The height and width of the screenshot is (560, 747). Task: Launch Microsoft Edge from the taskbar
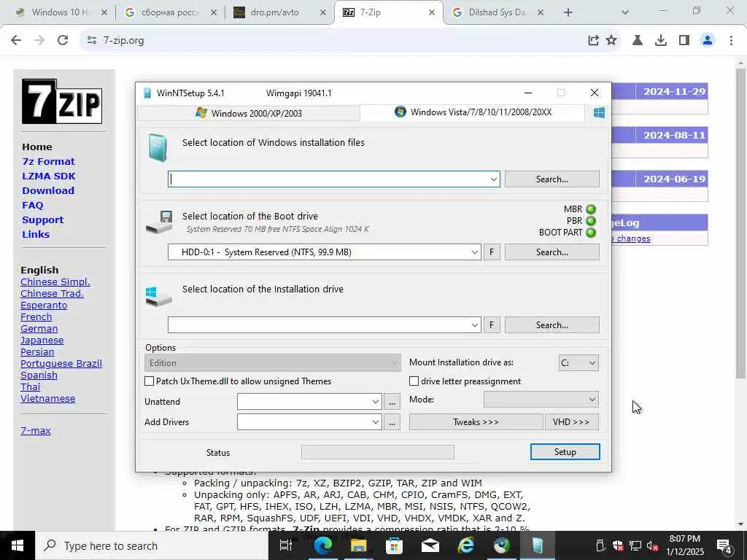pyautogui.click(x=322, y=545)
